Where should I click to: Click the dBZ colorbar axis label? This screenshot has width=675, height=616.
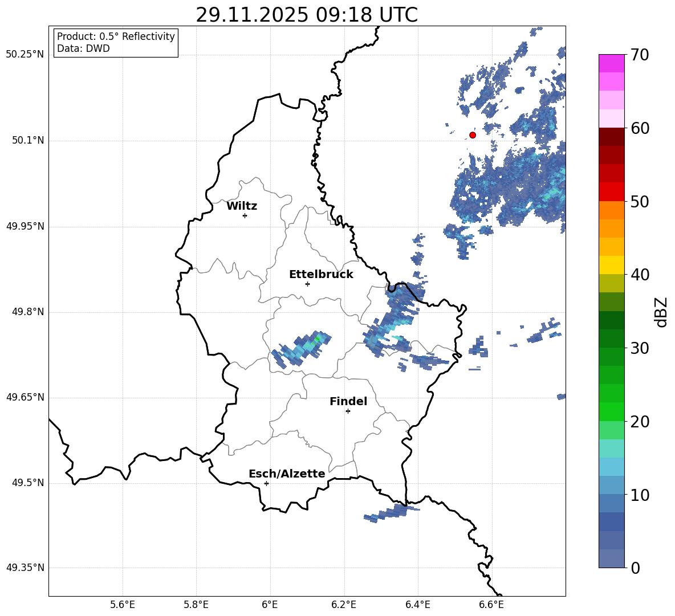[661, 312]
